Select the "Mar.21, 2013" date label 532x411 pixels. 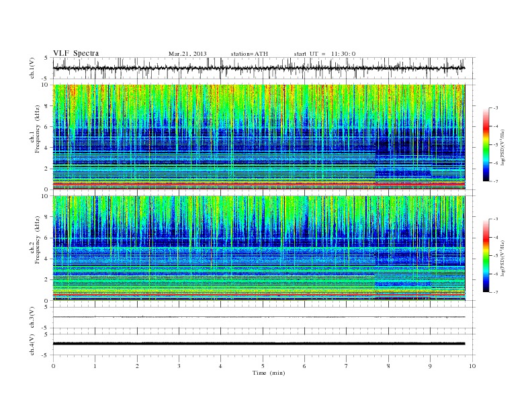[187, 54]
